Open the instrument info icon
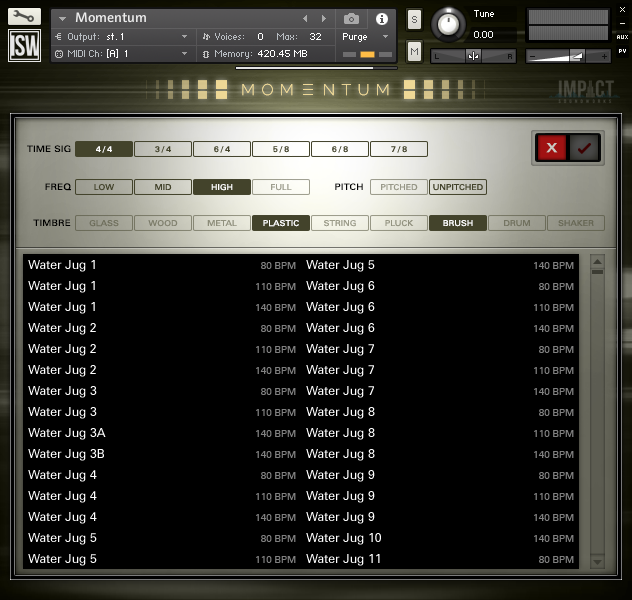Image resolution: width=632 pixels, height=600 pixels. (382, 19)
